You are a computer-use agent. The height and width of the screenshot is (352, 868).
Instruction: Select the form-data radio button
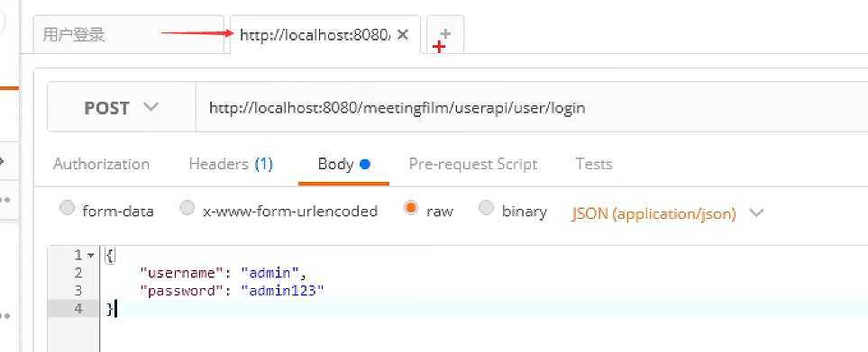67,208
